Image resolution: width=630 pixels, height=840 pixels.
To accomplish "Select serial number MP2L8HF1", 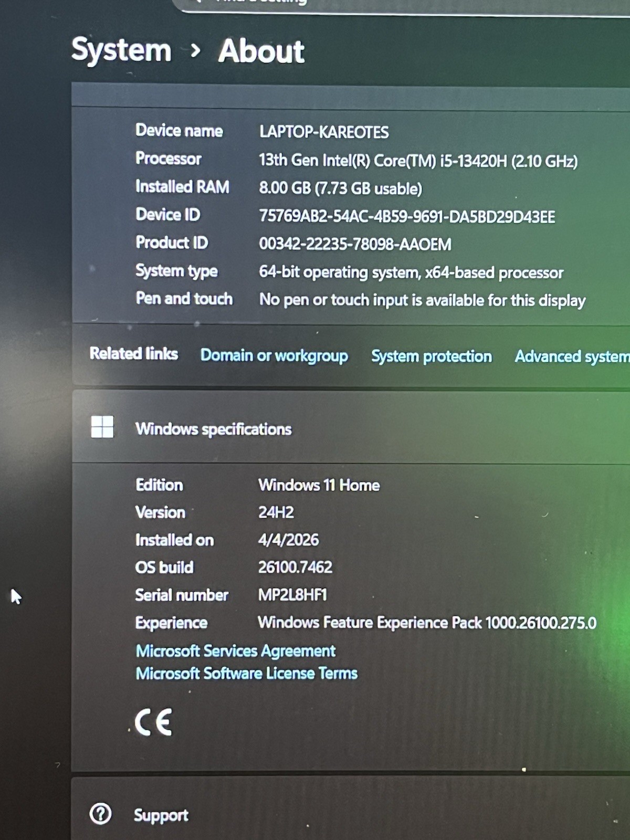I will point(292,595).
